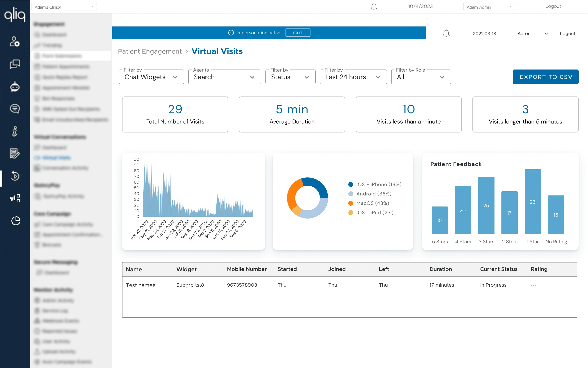Open the Status filter dropdown
Screen dimensions: 588x368
tap(290, 77)
